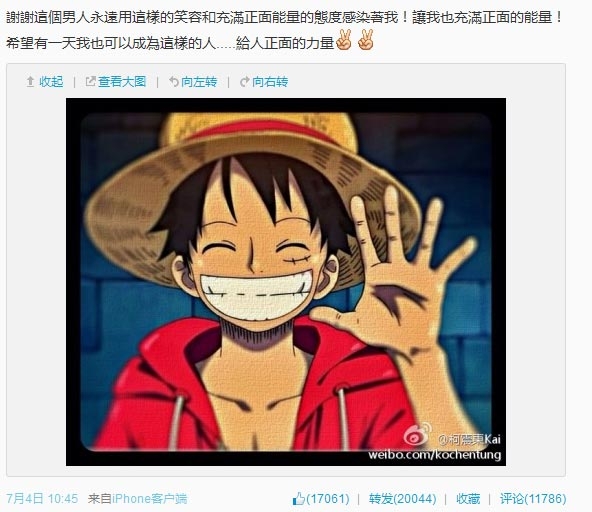592x512 pixels.
Task: Click the Weibo eye logo watermark
Action: pyautogui.click(x=418, y=435)
